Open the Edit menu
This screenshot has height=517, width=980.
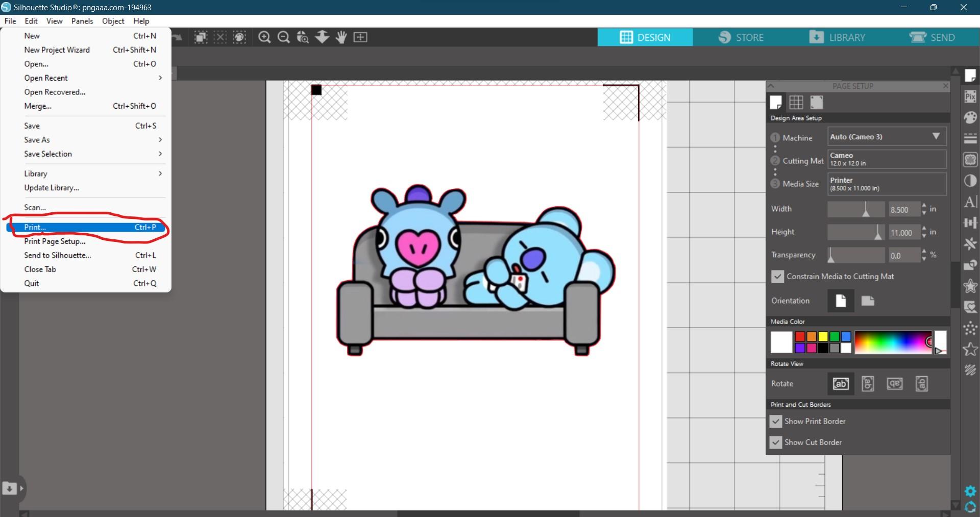pos(31,21)
